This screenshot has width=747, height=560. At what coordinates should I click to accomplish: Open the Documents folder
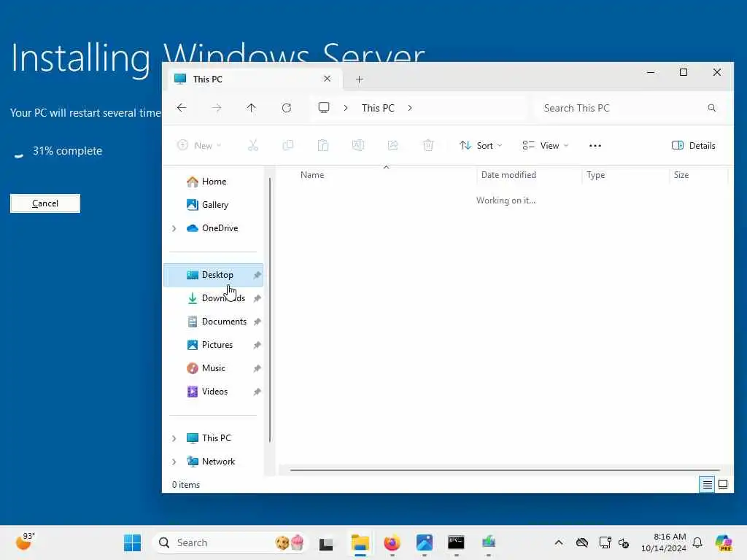pyautogui.click(x=214, y=322)
